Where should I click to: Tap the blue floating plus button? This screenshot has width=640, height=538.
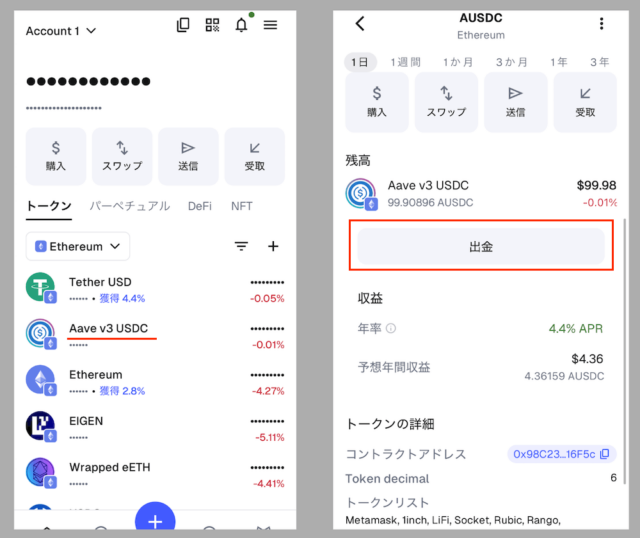click(155, 520)
